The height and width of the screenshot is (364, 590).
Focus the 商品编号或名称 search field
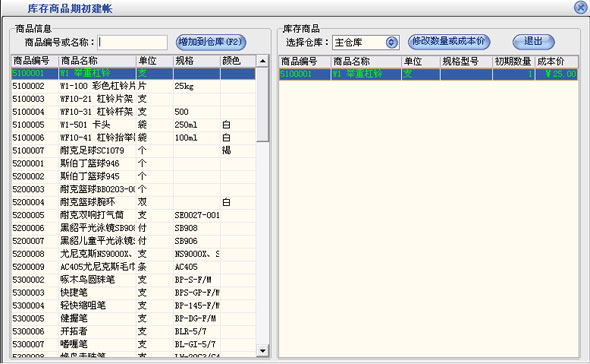pyautogui.click(x=132, y=43)
